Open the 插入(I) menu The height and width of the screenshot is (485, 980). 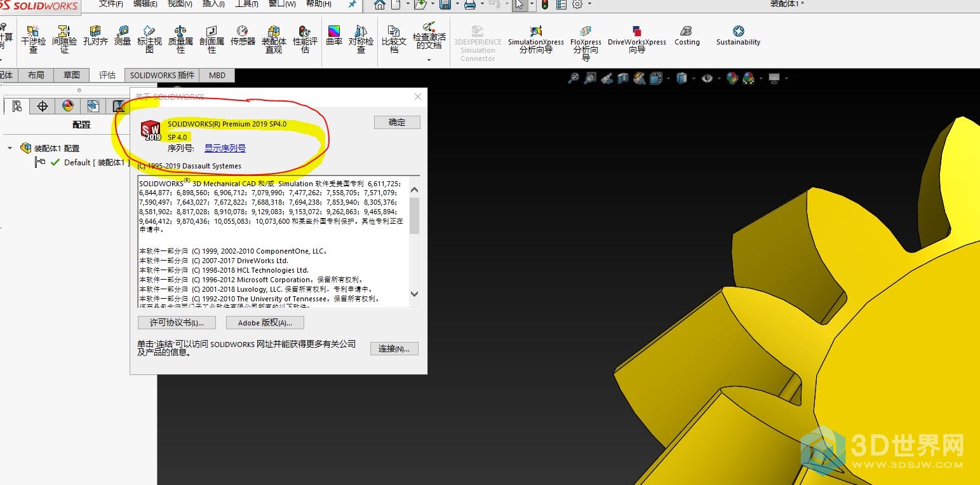click(x=213, y=4)
